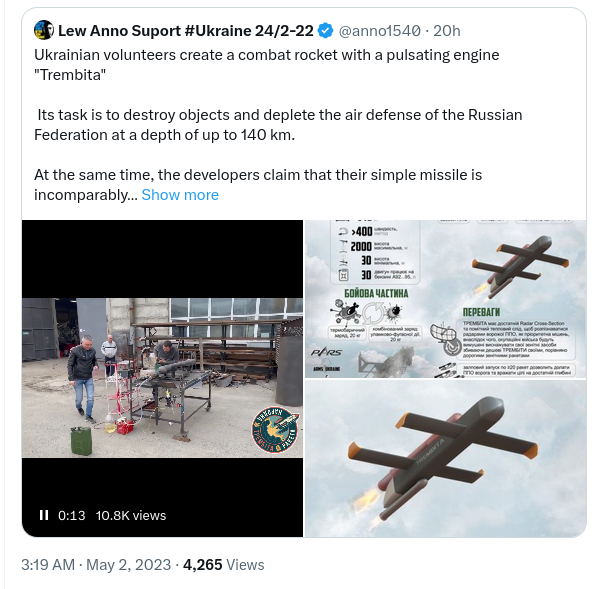Screen dimensions: 601x589
Task: Open the lower rocket illustration image
Action: point(445,458)
